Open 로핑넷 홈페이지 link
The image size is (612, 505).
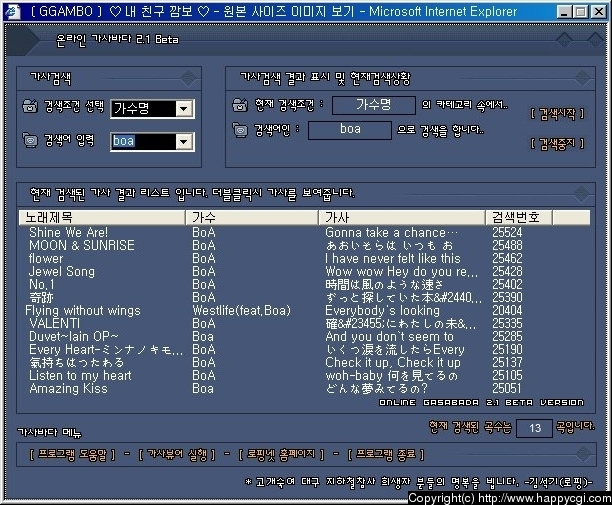pyautogui.click(x=281, y=455)
